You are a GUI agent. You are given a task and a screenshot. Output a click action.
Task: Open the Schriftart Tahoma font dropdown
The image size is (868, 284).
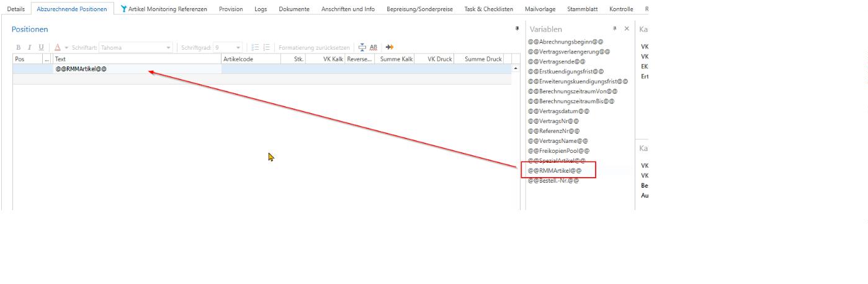point(168,47)
